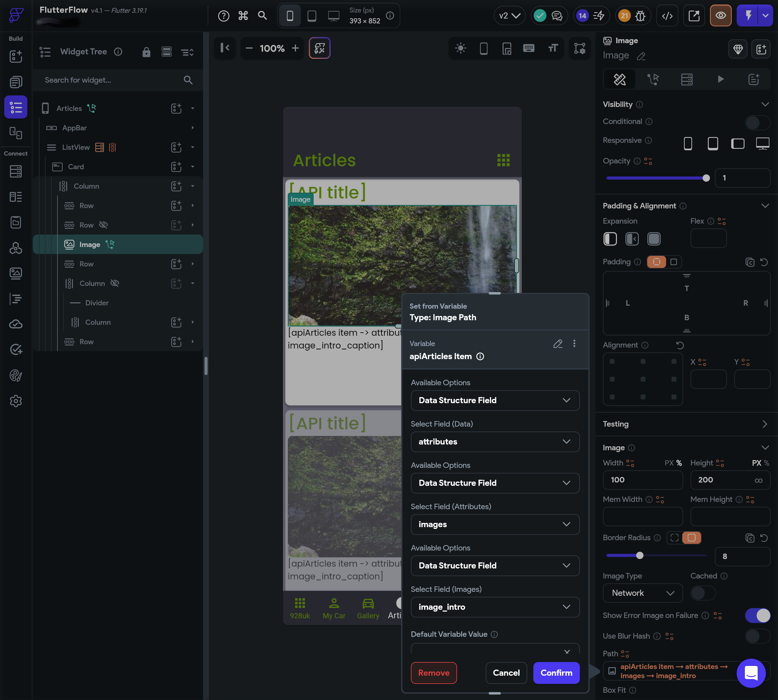Enable Conditional visibility toggle

point(757,122)
